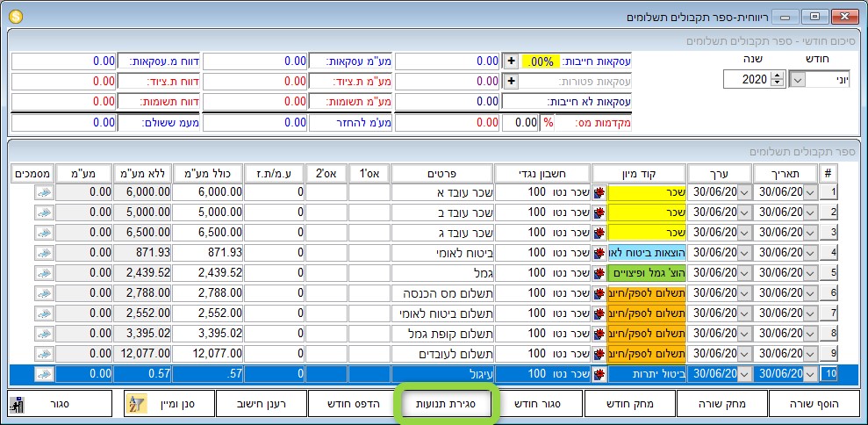Click the מקדמות מס percent field 0.00
Viewport: 868px width, 425px height.
click(x=520, y=122)
